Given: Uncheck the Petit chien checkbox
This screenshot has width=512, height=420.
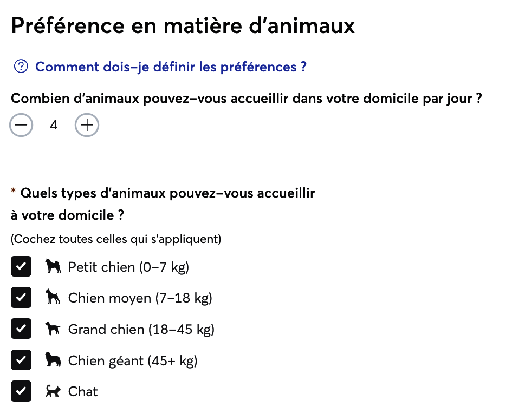Looking at the screenshot, I should (x=21, y=266).
